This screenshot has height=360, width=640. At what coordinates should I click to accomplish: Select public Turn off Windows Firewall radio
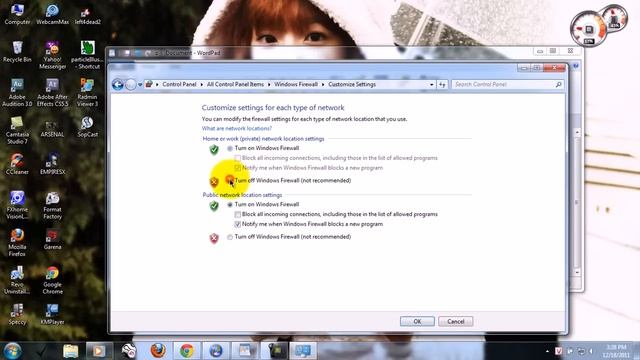coord(230,237)
